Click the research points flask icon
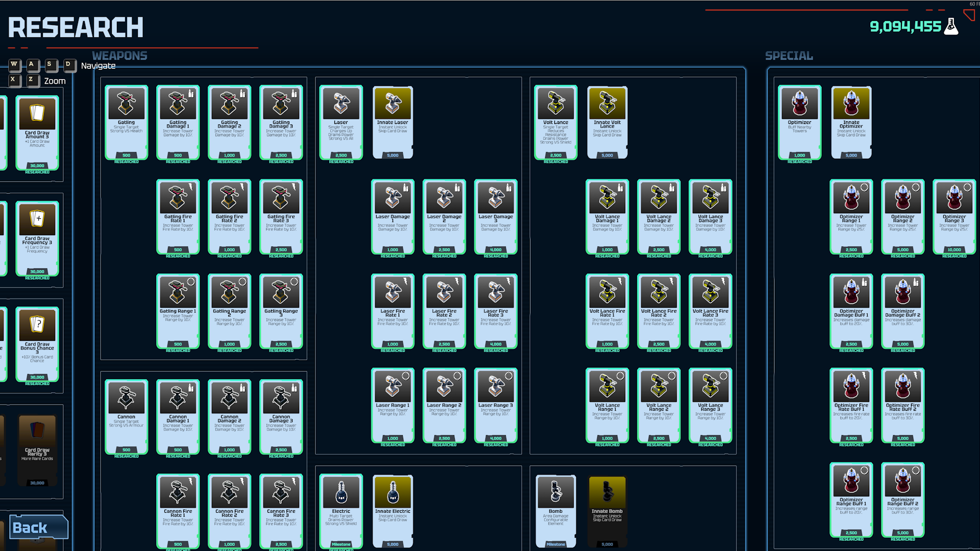This screenshot has width=980, height=551. click(951, 27)
